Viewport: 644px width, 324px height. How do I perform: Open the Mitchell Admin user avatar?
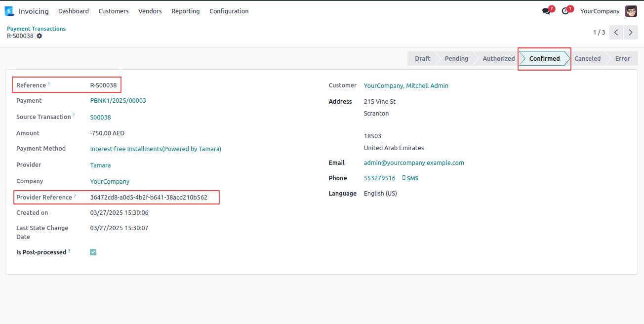coord(631,11)
